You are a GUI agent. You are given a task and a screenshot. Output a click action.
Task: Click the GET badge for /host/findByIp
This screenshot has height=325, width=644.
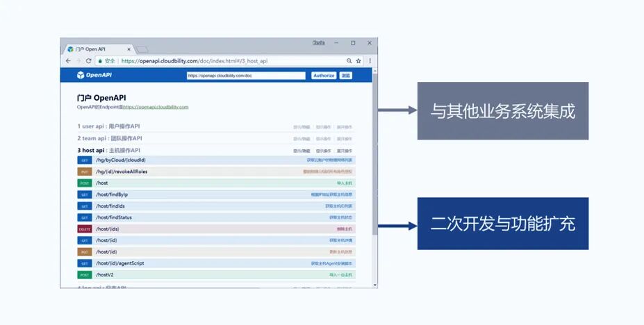click(84, 195)
